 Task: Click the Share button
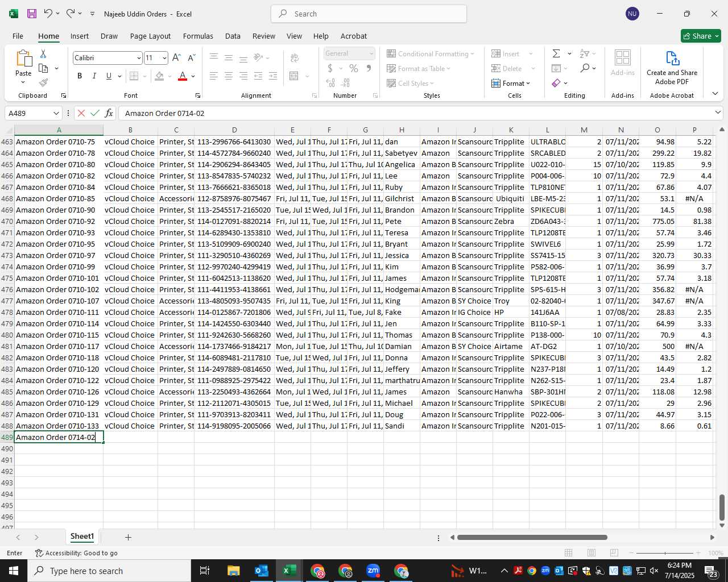point(701,36)
